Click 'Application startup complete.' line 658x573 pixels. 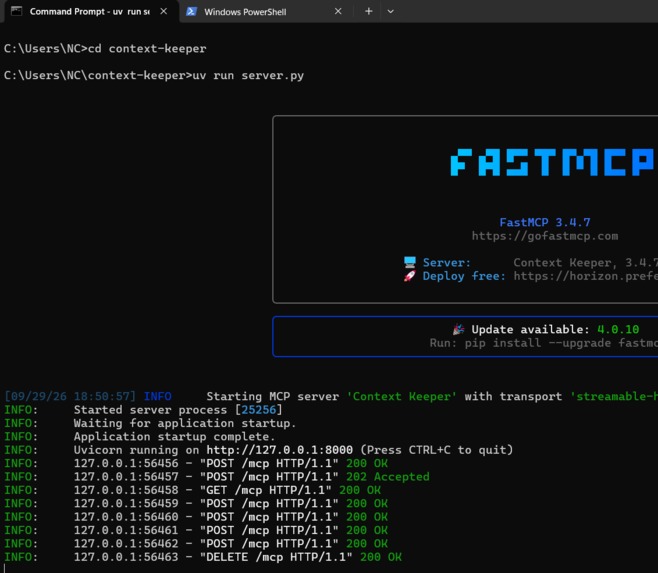point(174,437)
